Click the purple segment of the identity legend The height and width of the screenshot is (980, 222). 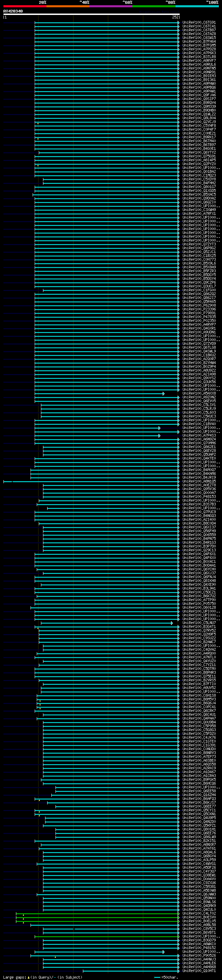click(x=111, y=7)
